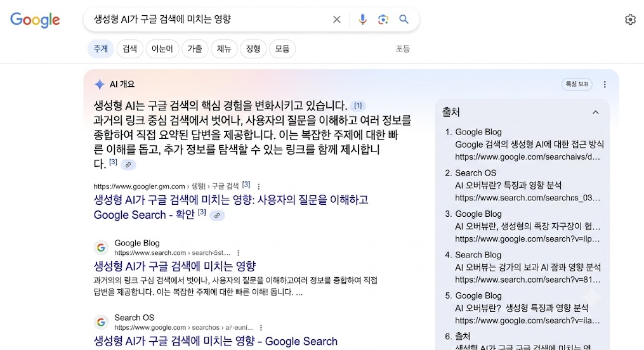Open AI overview three-dot options menu

[605, 84]
